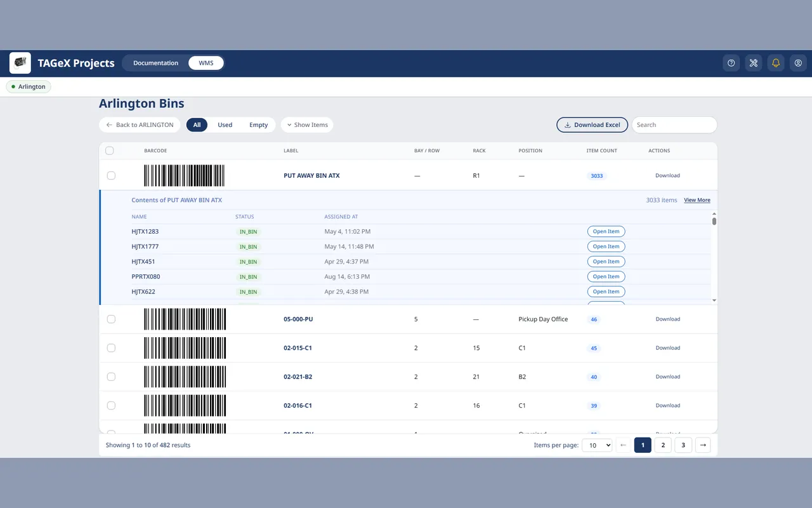Go to page 3
This screenshot has width=812, height=508.
(x=683, y=445)
